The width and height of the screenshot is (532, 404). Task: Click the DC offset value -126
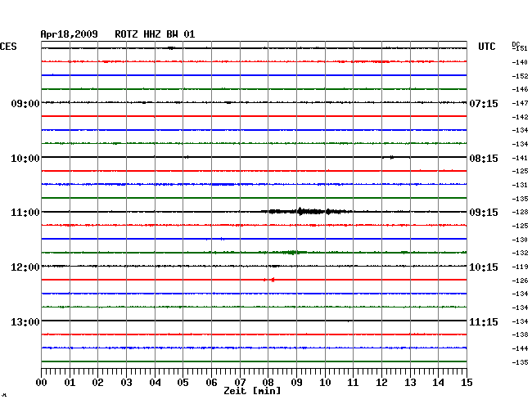[x=520, y=281]
